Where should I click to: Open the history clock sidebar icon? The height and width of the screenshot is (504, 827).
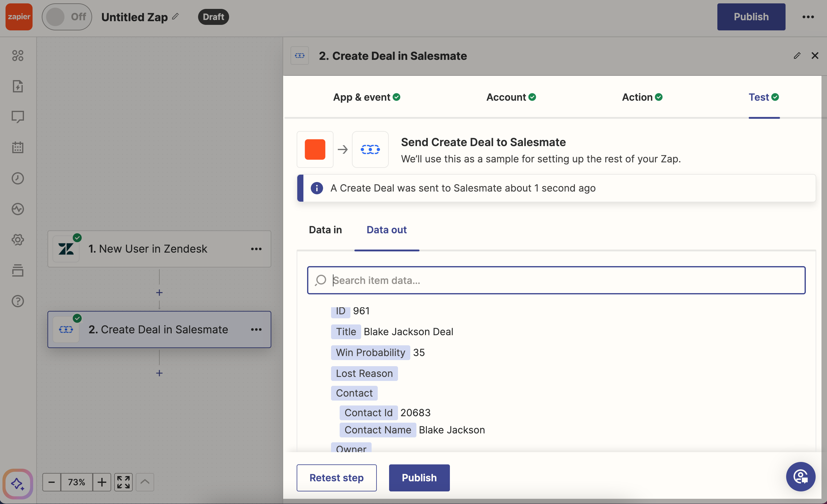pos(18,178)
